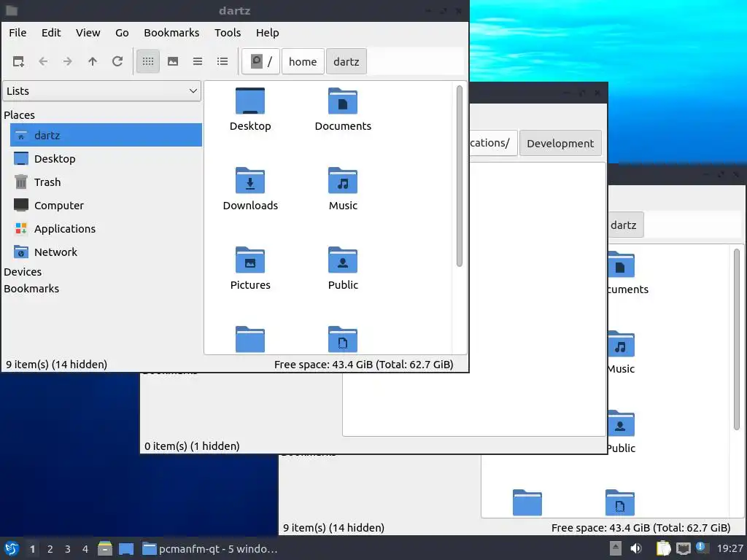747x560 pixels.
Task: Select Music folder in back window
Action: coord(621,352)
